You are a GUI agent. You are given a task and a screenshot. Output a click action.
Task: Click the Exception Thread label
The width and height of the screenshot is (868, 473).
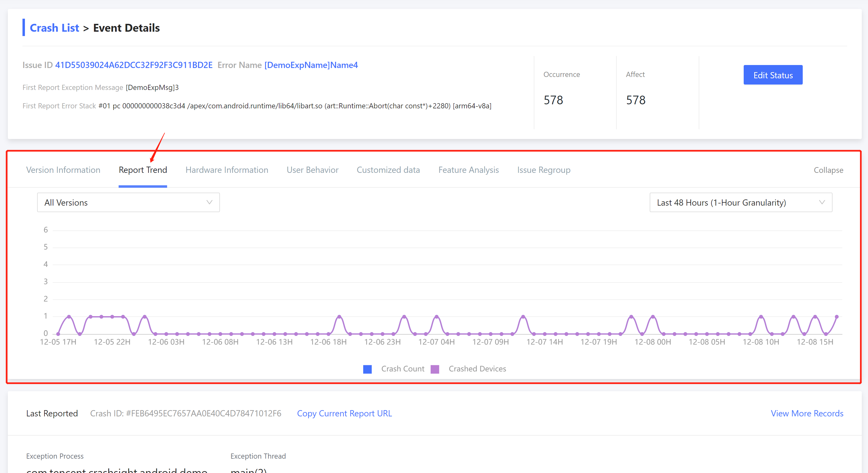tap(258, 456)
